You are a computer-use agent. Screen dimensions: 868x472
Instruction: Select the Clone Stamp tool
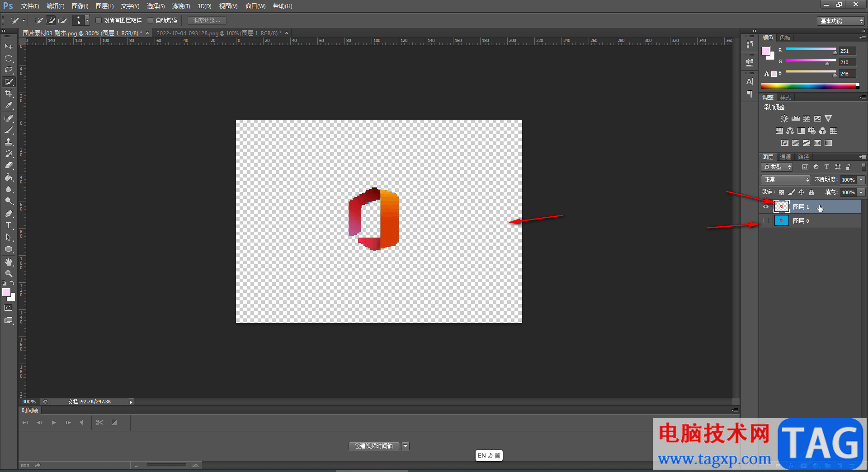(x=9, y=142)
